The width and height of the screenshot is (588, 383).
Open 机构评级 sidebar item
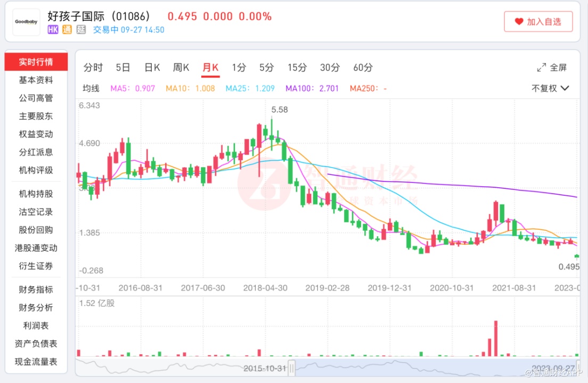click(x=36, y=170)
